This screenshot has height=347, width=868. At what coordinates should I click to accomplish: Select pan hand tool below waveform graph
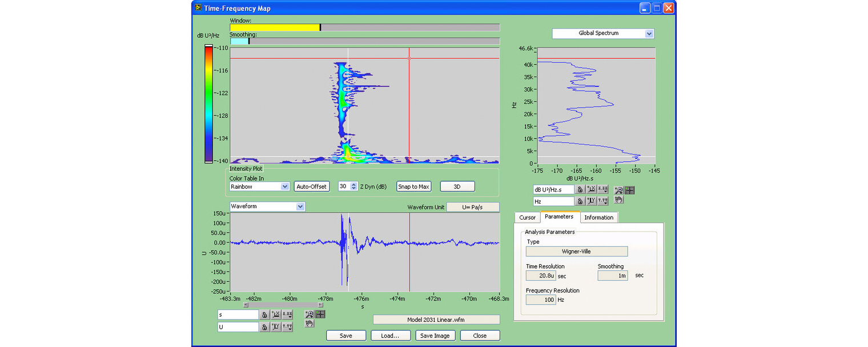tap(309, 324)
